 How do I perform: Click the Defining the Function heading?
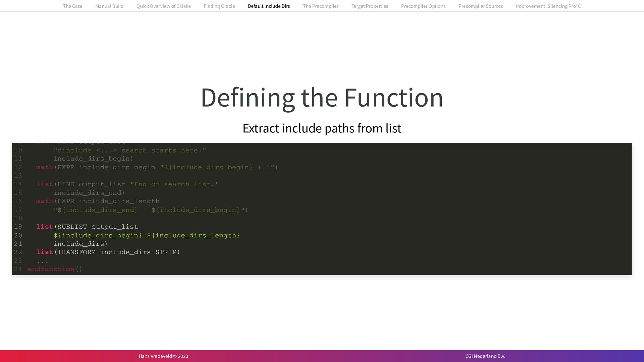322,98
